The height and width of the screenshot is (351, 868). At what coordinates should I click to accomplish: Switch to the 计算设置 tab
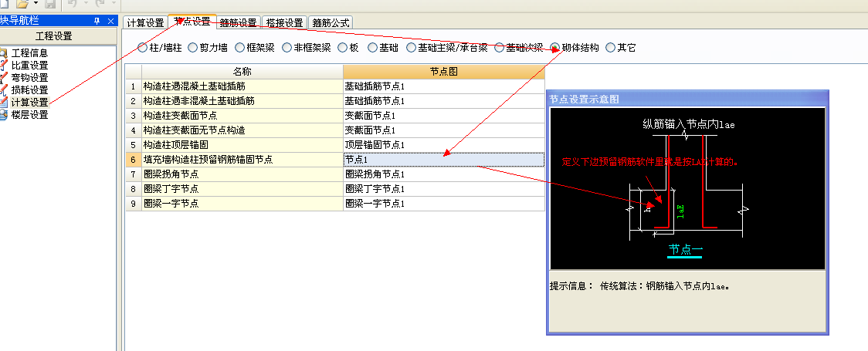[x=146, y=22]
